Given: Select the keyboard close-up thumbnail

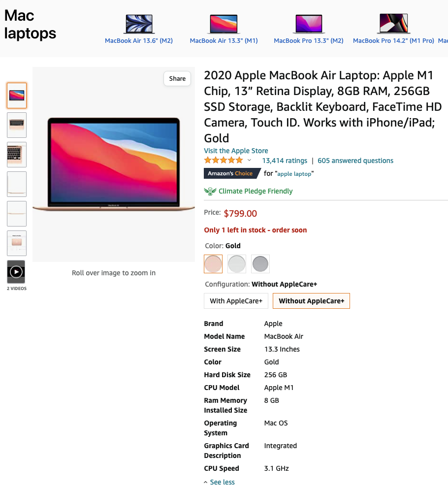Looking at the screenshot, I should point(16,155).
